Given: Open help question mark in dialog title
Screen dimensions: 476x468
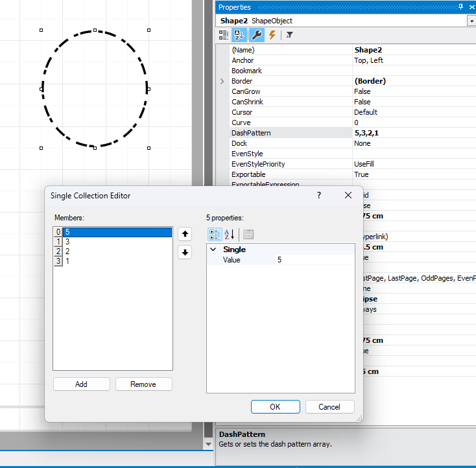Looking at the screenshot, I should pos(318,195).
